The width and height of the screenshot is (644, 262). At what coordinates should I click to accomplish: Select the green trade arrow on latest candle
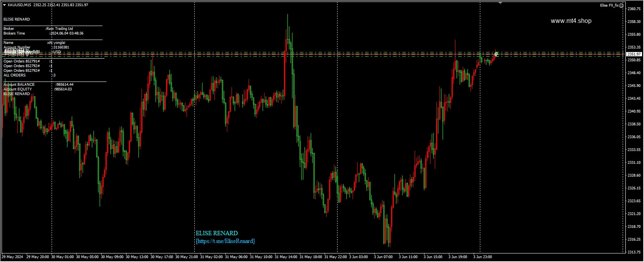coord(496,54)
